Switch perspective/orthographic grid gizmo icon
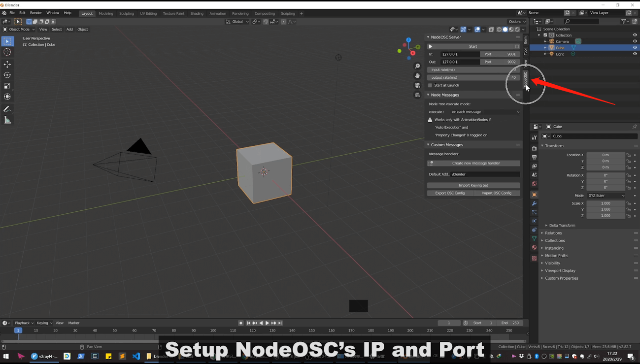The width and height of the screenshot is (640, 364). pos(417,95)
